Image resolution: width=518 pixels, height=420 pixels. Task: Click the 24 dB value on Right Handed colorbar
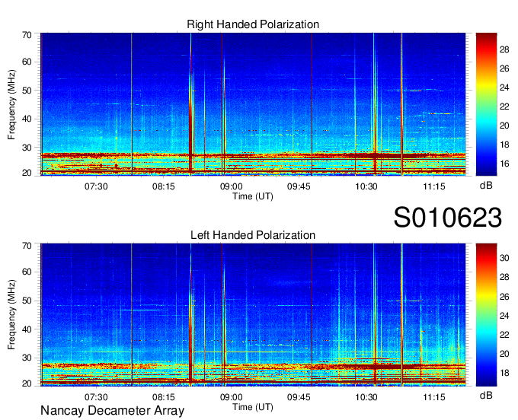coord(504,87)
